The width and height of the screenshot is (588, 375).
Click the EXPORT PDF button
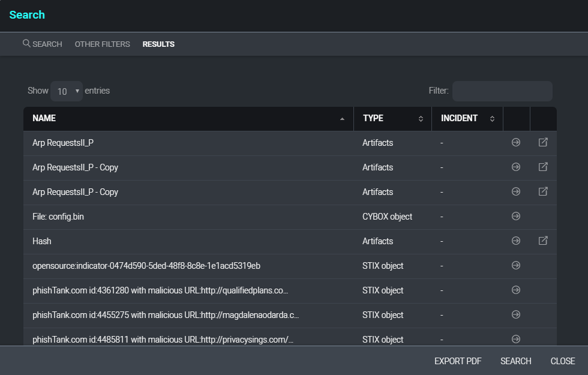click(x=458, y=361)
